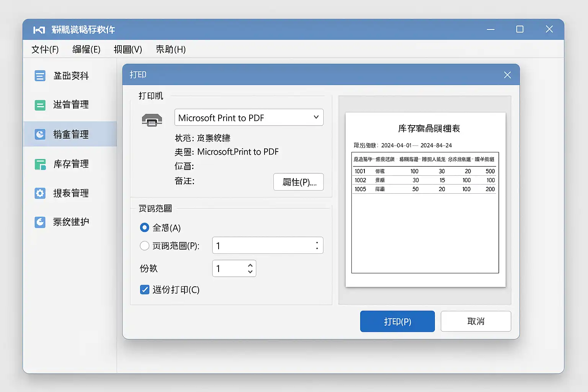Select the "全部(A)" all pages radio button
The image size is (588, 392).
pyautogui.click(x=144, y=228)
